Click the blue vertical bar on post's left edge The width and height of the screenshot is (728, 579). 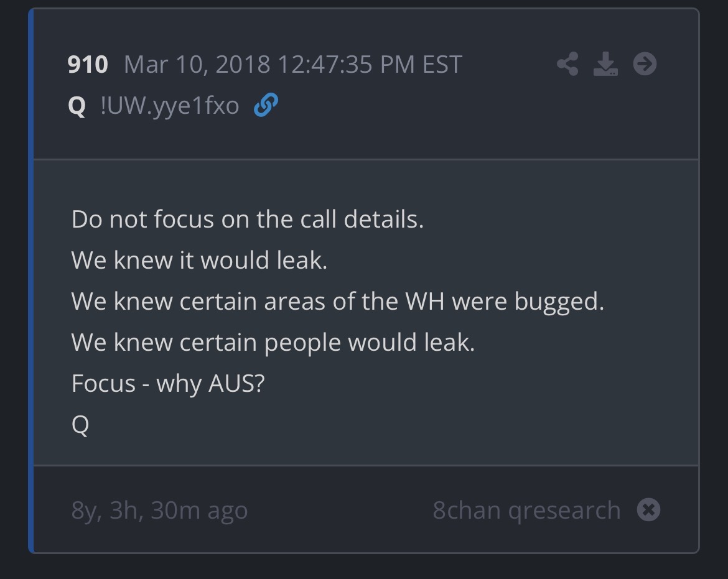coord(31,280)
